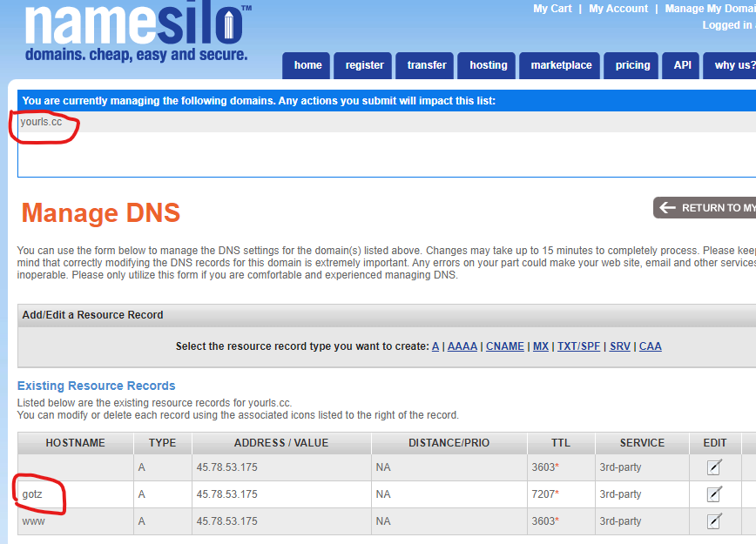Image resolution: width=756 pixels, height=544 pixels.
Task: Open the API tab
Action: click(682, 65)
